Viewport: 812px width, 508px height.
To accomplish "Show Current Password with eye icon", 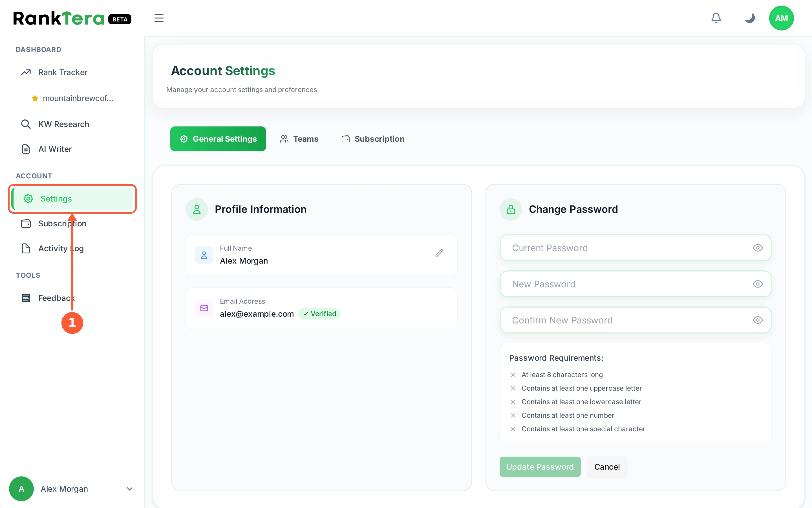I will pyautogui.click(x=758, y=248).
